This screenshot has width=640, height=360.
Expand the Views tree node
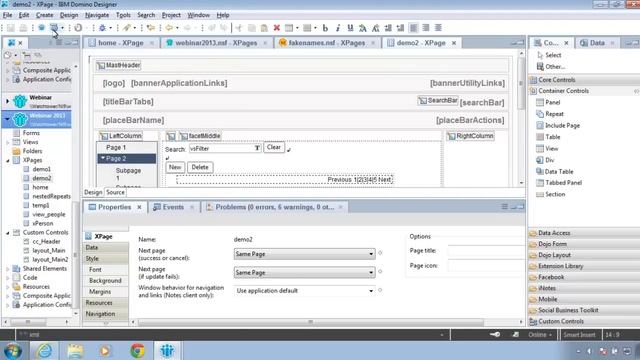[8, 142]
